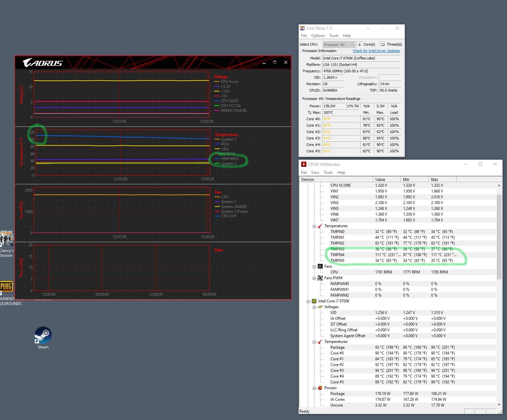Select the lower CPU Temperatures thermometer icon
507x420 pixels.
(320, 342)
